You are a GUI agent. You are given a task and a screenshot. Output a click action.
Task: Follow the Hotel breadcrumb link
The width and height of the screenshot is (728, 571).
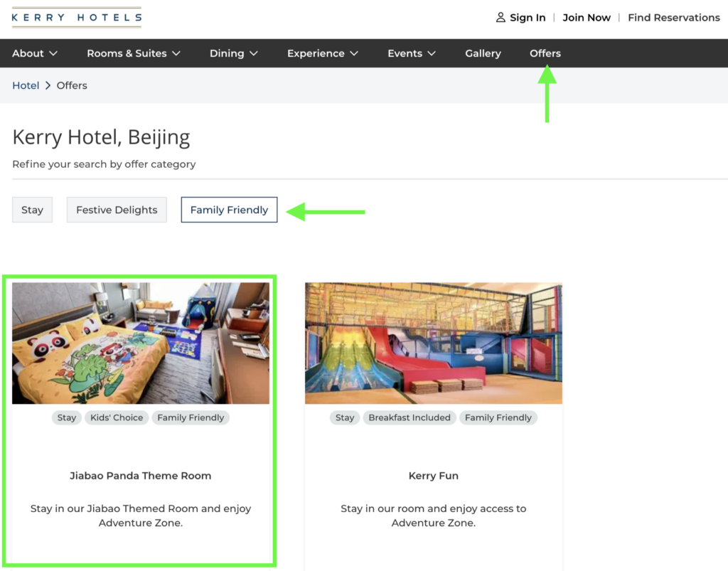click(x=26, y=85)
